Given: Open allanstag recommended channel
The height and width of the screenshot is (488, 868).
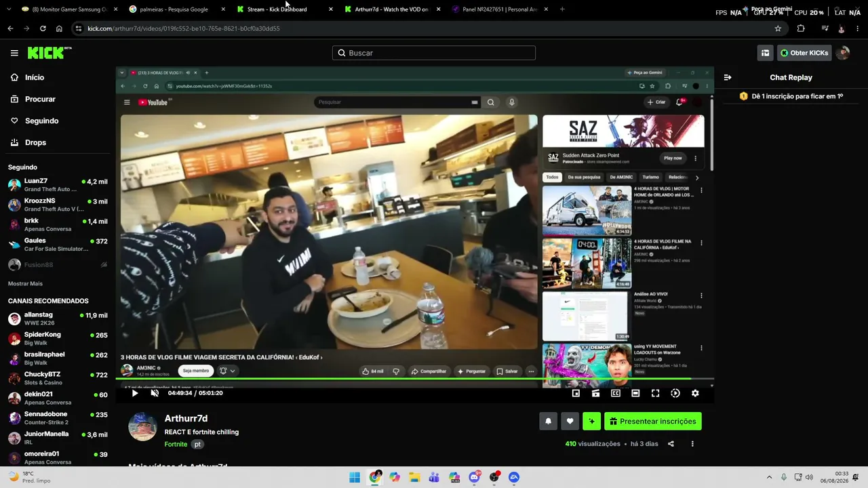Looking at the screenshot, I should pos(58,319).
